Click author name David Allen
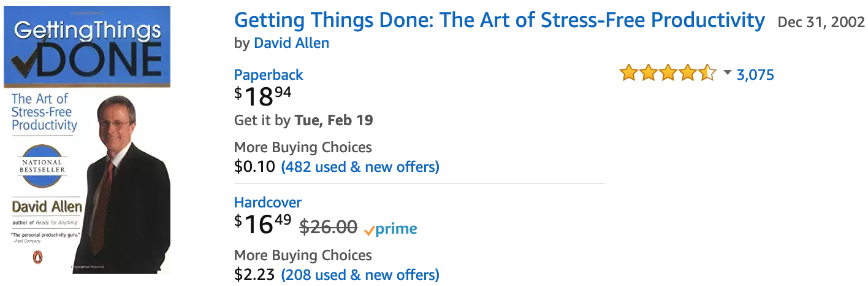This screenshot has height=286, width=868. pyautogui.click(x=291, y=43)
